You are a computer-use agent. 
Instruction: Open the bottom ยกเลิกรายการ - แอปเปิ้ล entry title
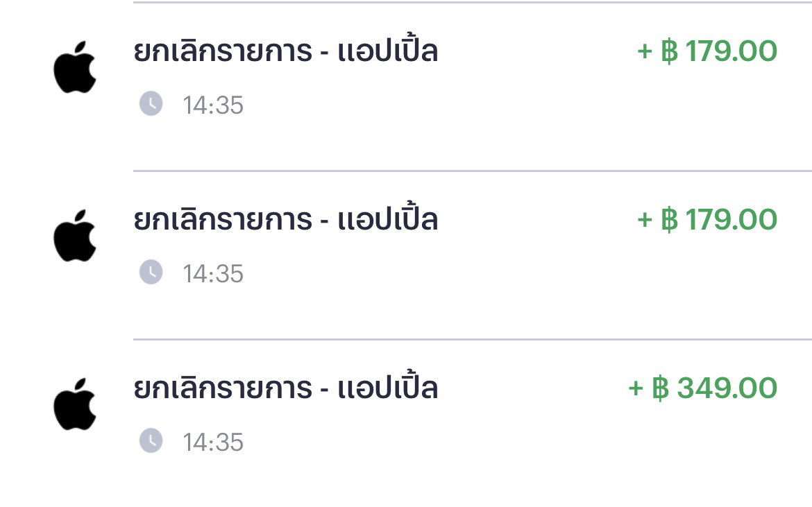(x=286, y=388)
